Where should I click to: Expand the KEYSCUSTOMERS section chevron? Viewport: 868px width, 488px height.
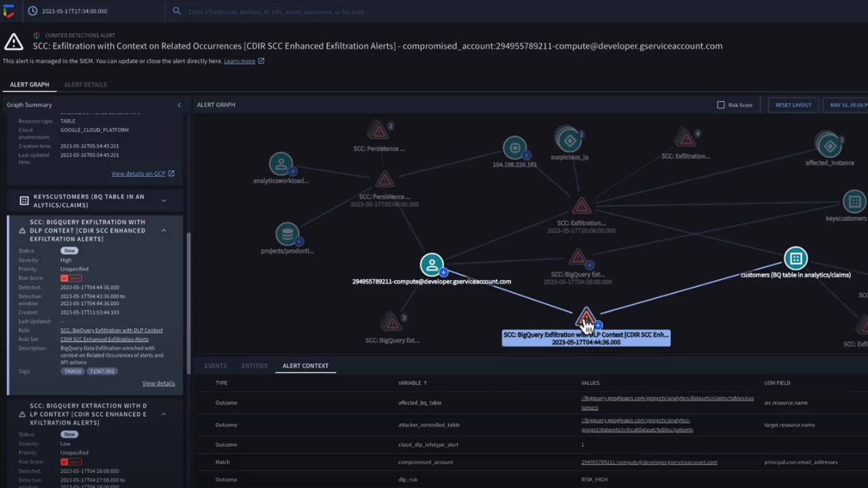click(163, 201)
